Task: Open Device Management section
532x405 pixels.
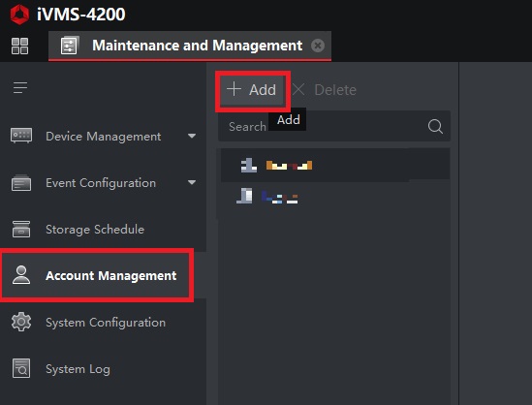Action: (x=103, y=137)
